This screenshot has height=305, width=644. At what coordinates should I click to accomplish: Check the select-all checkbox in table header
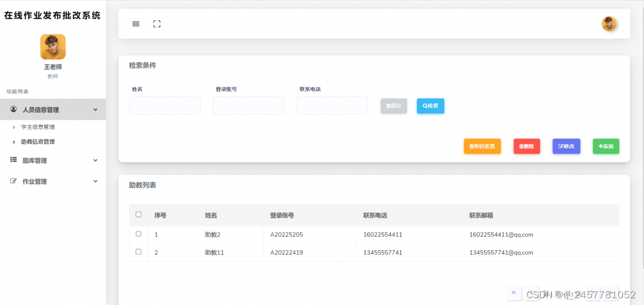click(138, 215)
